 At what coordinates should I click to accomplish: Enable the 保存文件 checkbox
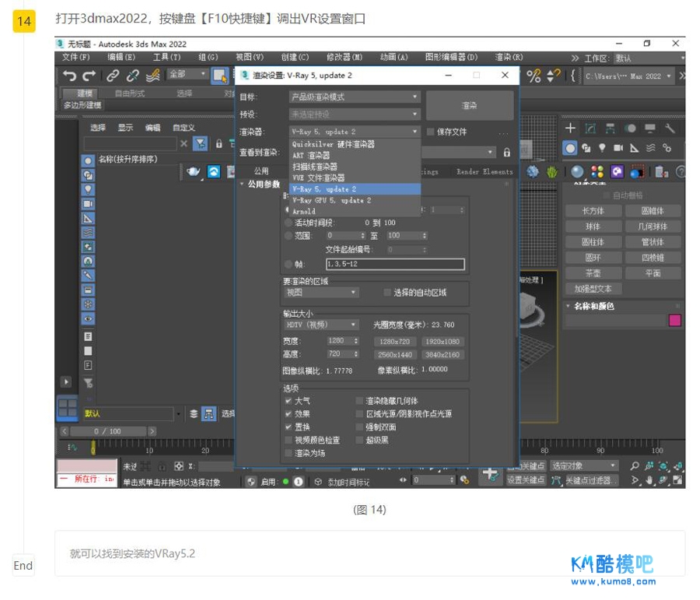click(431, 132)
